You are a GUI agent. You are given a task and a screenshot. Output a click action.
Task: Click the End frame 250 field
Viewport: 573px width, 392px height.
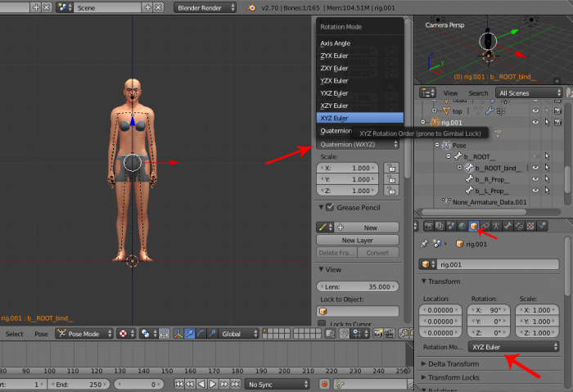coord(79,385)
